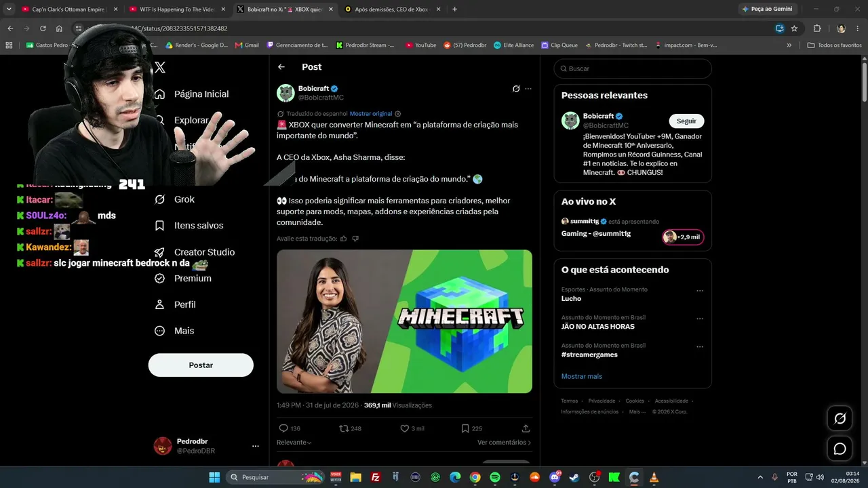Click Mostrar mais under trends

(582, 376)
